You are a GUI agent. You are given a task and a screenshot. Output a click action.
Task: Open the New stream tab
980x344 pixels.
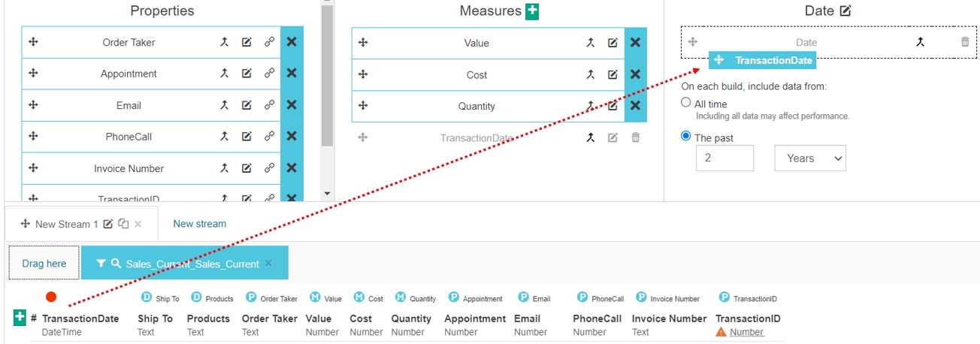click(x=199, y=224)
